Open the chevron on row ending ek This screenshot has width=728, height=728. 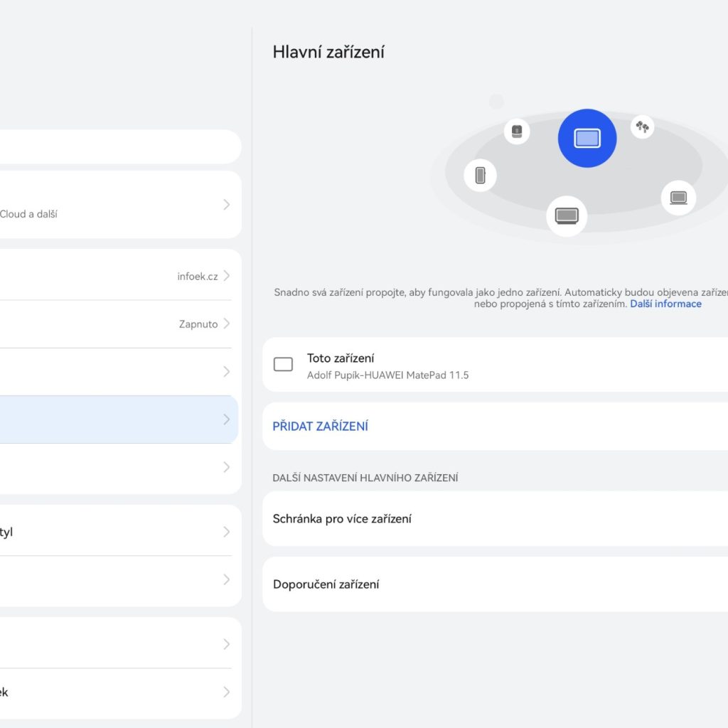click(226, 692)
